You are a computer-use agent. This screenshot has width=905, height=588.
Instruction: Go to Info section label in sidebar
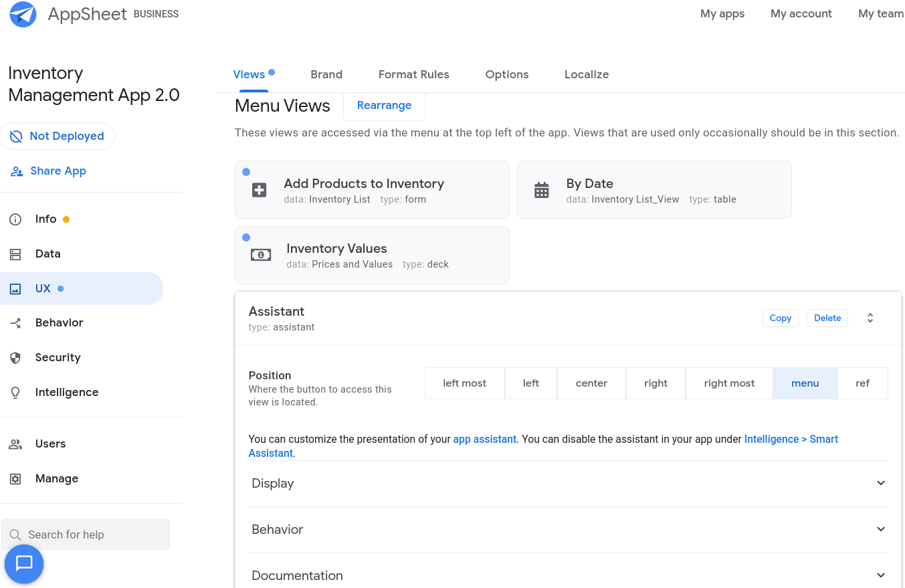pos(46,219)
